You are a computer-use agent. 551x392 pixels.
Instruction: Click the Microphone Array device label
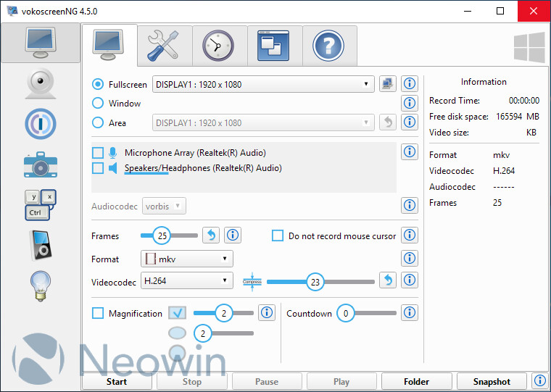pyautogui.click(x=195, y=153)
